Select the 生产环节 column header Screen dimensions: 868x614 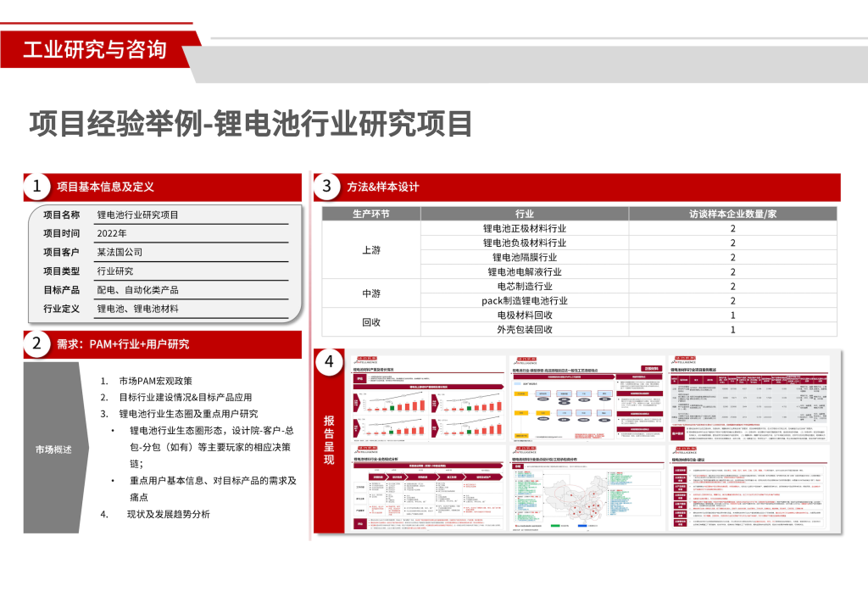tap(371, 214)
